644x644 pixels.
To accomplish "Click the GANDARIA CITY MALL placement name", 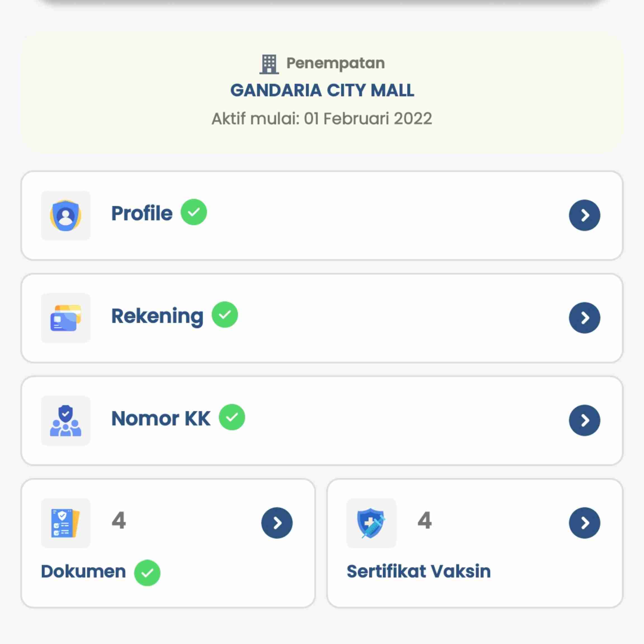I will (x=322, y=90).
